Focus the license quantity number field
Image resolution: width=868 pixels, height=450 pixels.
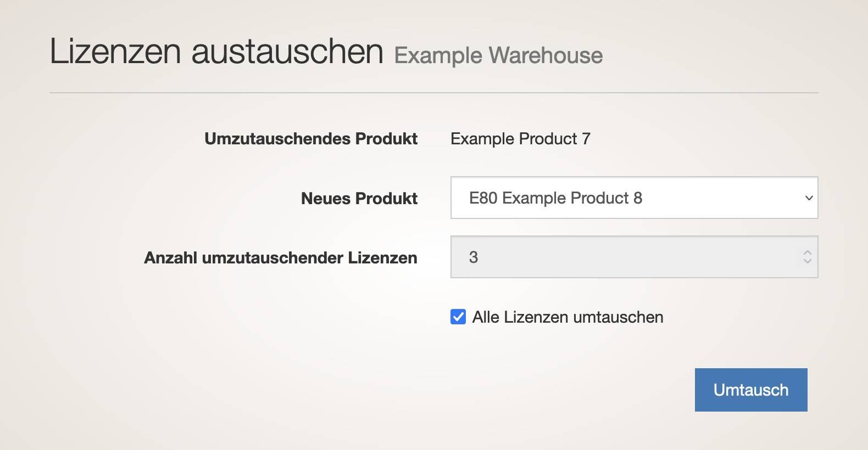click(626, 257)
